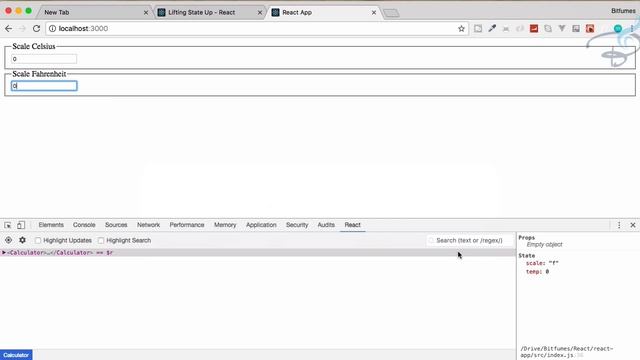Focus the React search text or regex field

click(x=469, y=240)
